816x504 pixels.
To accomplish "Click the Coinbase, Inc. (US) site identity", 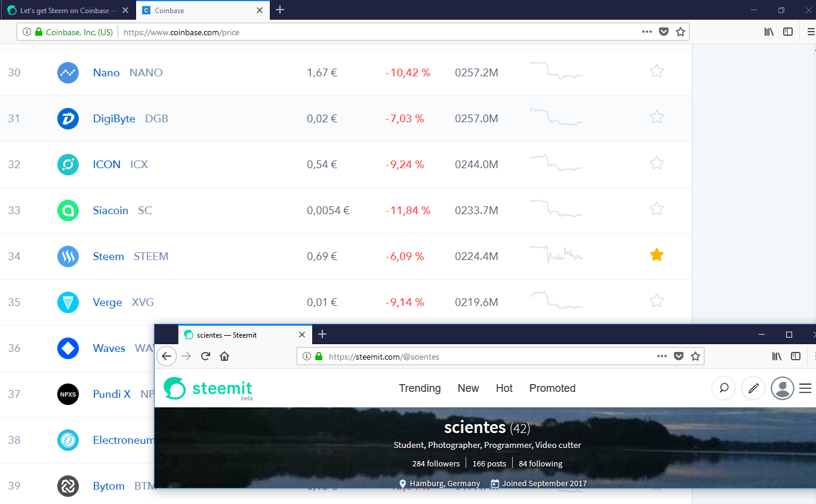I will pyautogui.click(x=73, y=32).
